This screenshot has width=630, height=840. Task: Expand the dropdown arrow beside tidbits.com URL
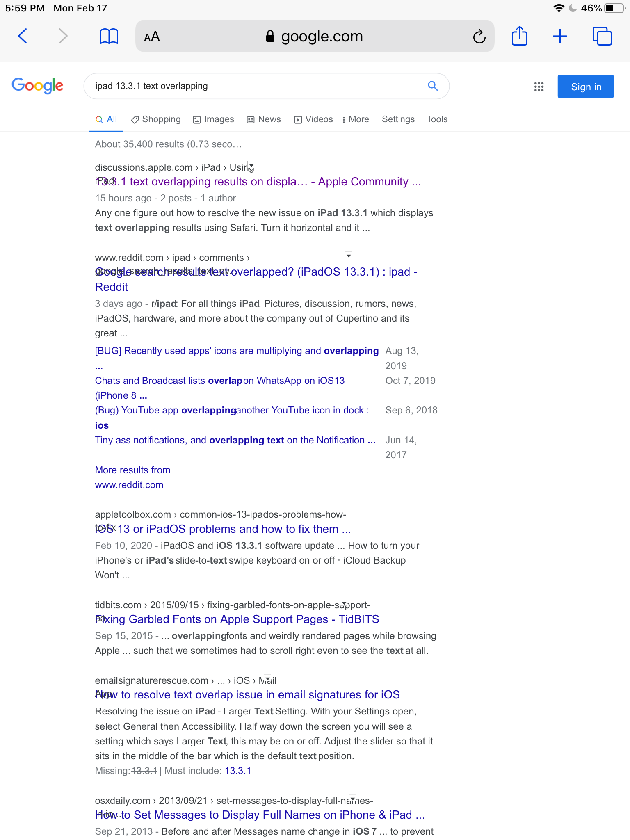pos(344,603)
